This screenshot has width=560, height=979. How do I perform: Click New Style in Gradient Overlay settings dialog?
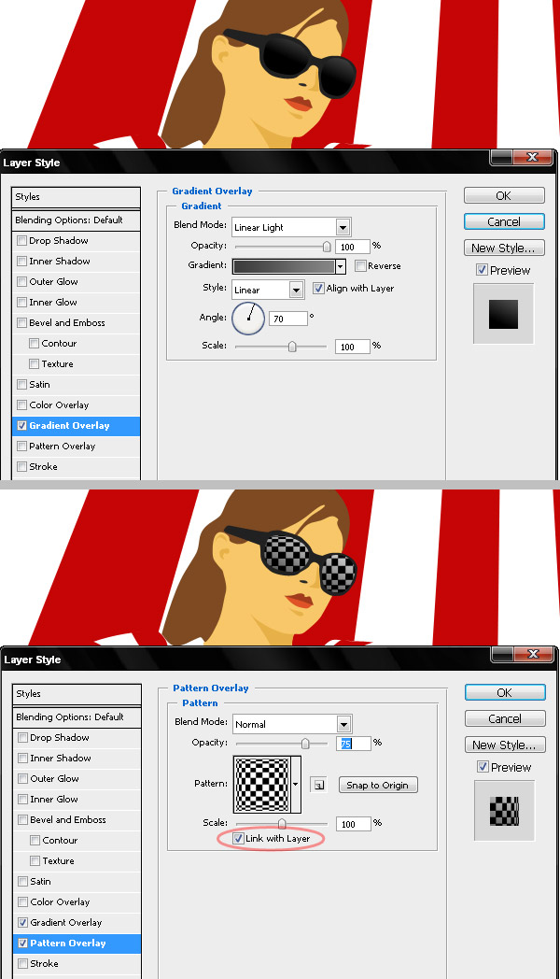point(504,248)
